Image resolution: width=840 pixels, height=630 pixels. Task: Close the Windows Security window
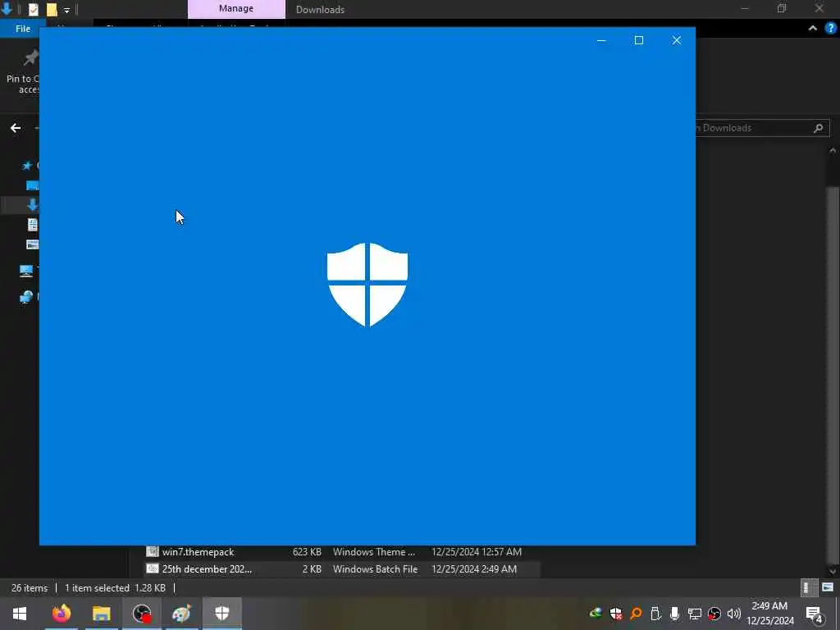pos(677,40)
